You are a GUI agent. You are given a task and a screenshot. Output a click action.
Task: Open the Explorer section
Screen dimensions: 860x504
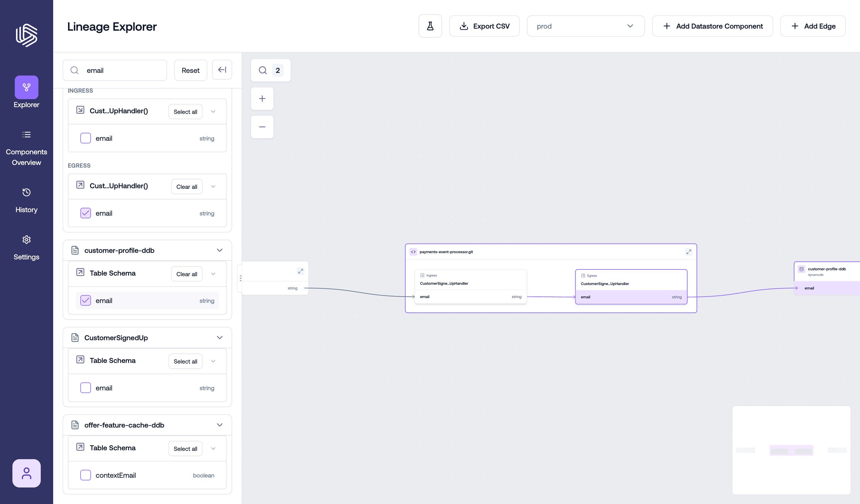(26, 92)
